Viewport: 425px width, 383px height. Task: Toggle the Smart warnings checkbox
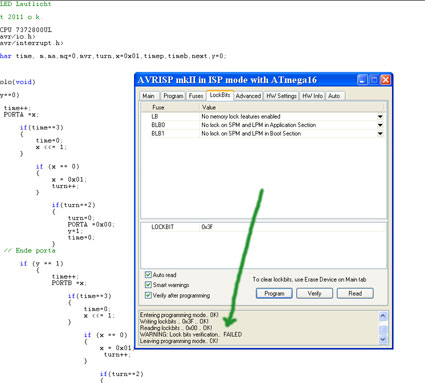coord(148,285)
